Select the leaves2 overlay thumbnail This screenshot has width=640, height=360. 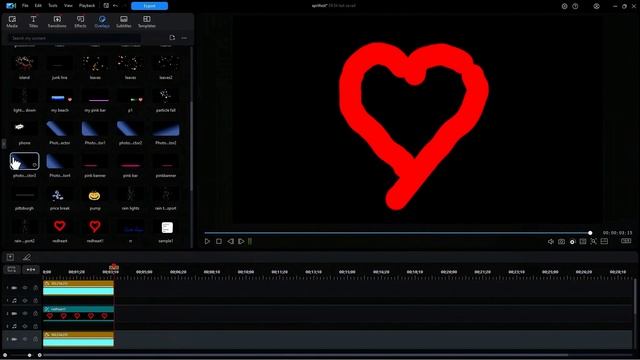(x=166, y=64)
